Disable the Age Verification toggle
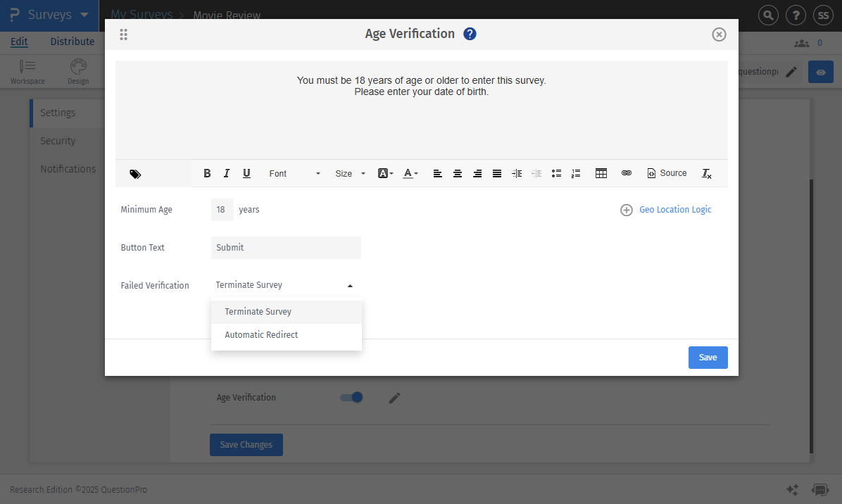The width and height of the screenshot is (842, 504). (351, 397)
